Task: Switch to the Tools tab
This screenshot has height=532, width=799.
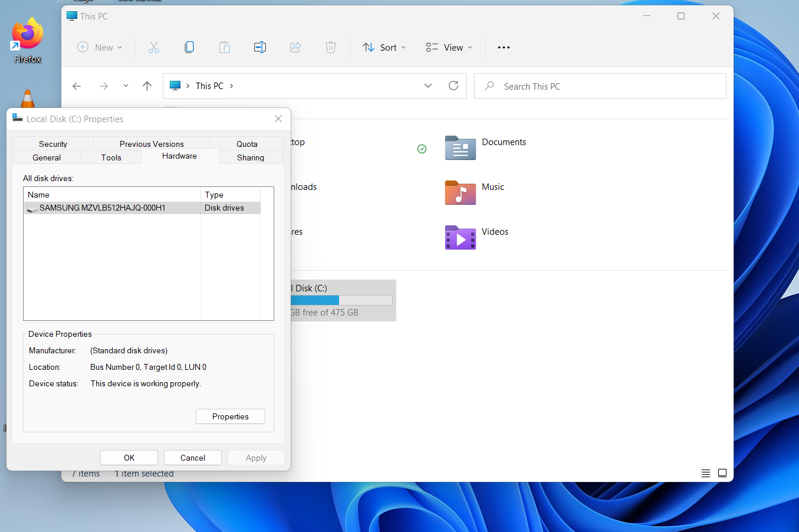Action: 111,157
